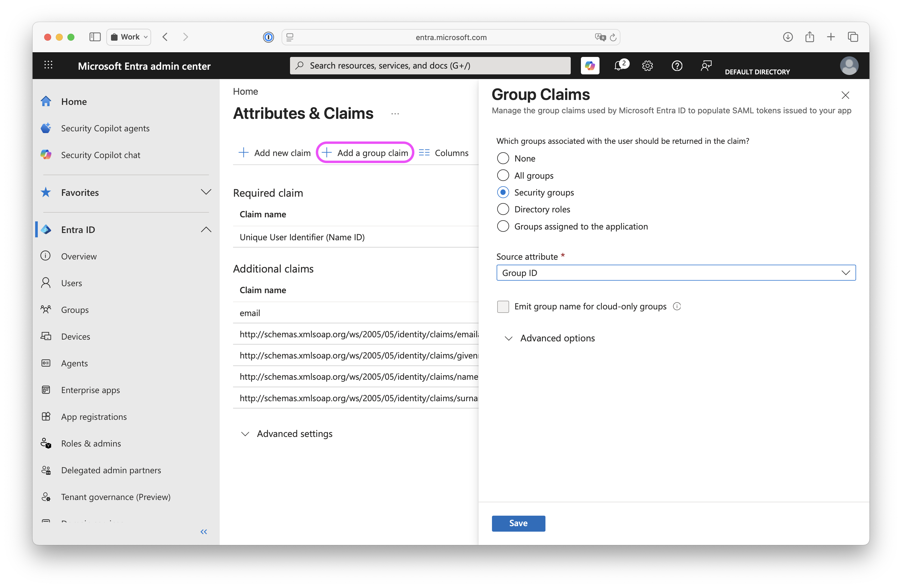Viewport: 902px width, 588px height.
Task: Go back with Safari back arrow
Action: tap(165, 37)
